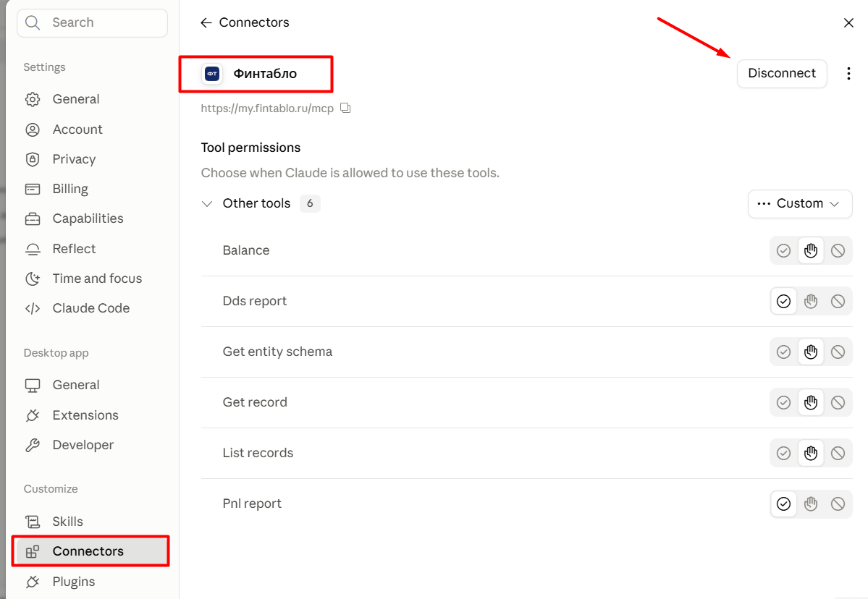
Task: Click the Финтабло connector logo icon
Action: coord(212,74)
